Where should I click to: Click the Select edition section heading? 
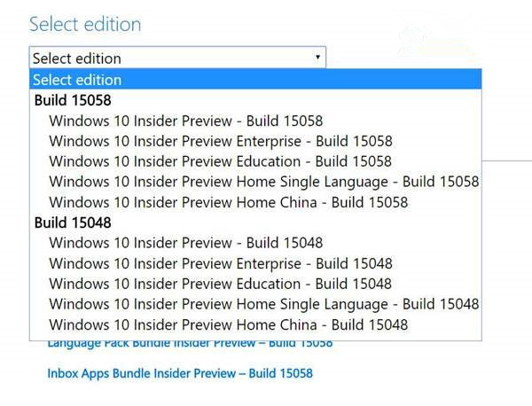pos(85,24)
